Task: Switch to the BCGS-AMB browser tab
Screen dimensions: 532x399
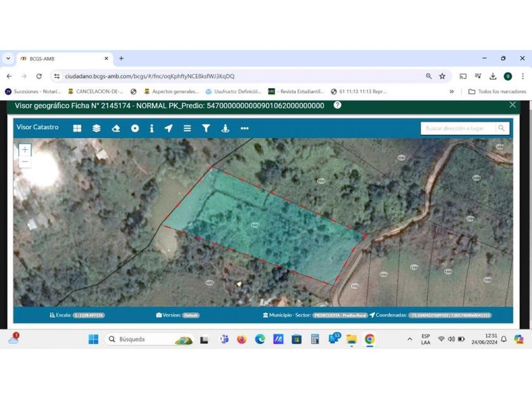Action: [60, 58]
